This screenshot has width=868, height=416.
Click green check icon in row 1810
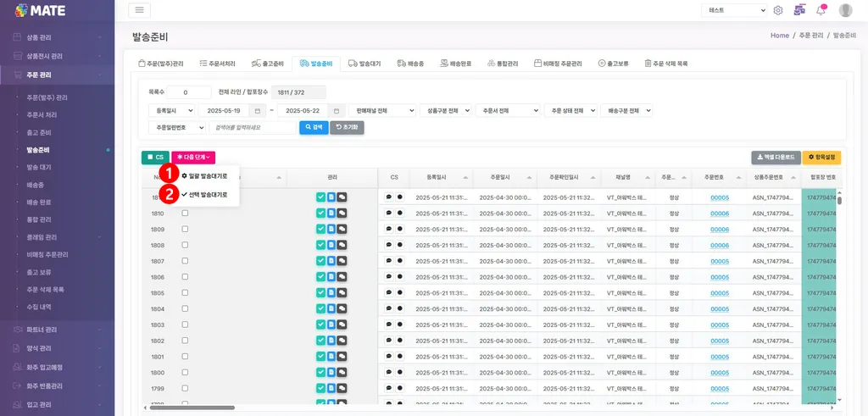coord(321,213)
